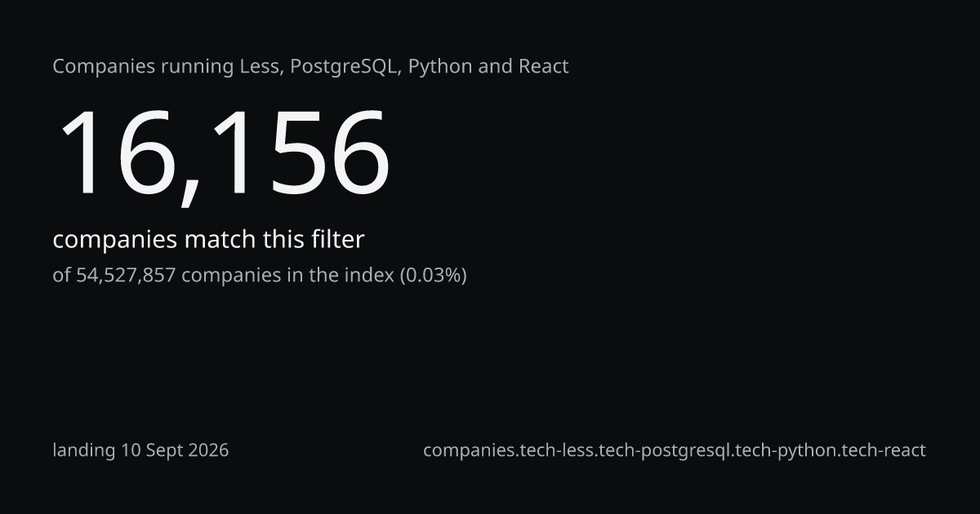
Task: Click the word "Companies" starting the heading
Action: pos(104,67)
